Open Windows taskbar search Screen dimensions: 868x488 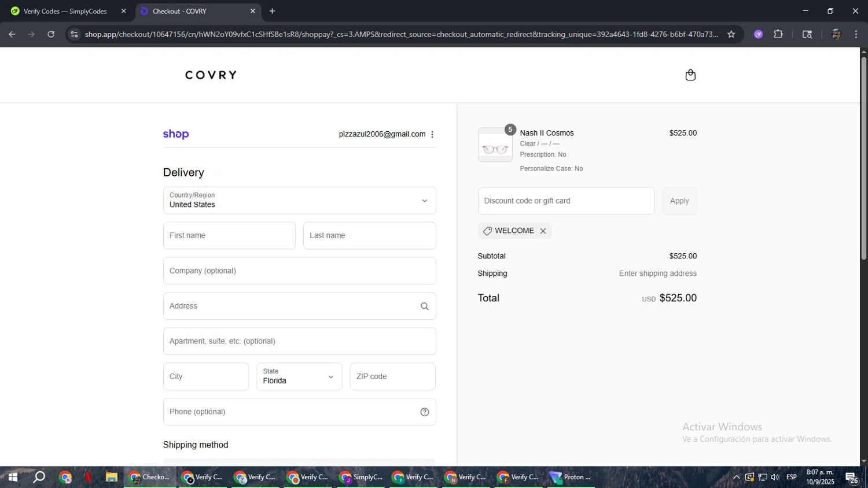(39, 478)
